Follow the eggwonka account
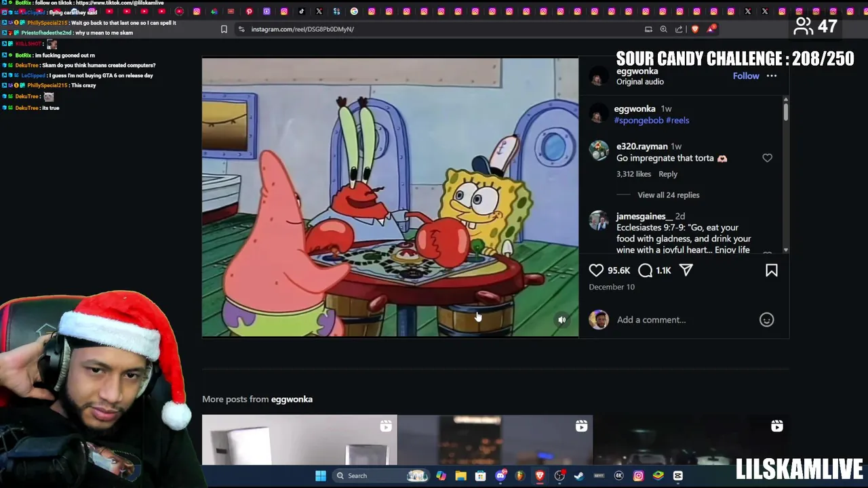 (x=746, y=76)
